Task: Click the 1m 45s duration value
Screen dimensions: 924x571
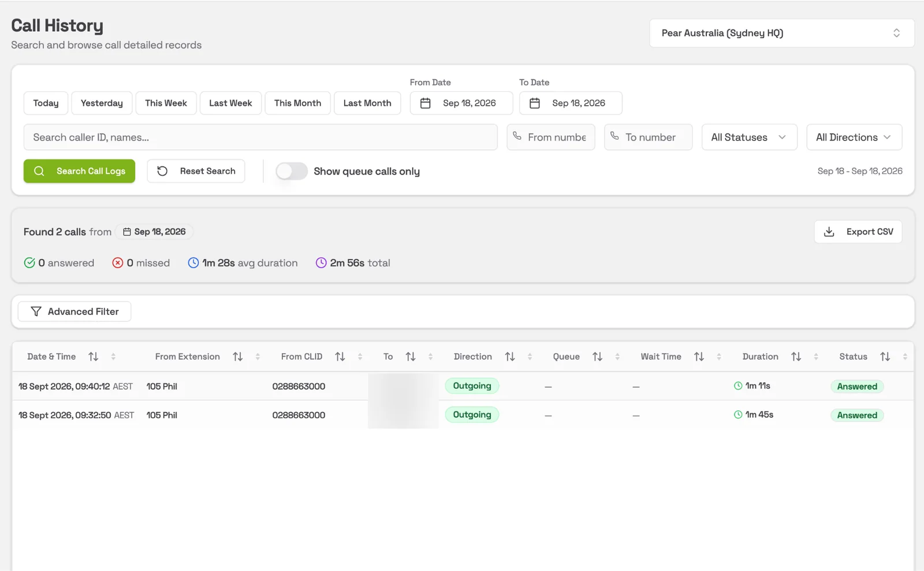Action: [x=759, y=414]
